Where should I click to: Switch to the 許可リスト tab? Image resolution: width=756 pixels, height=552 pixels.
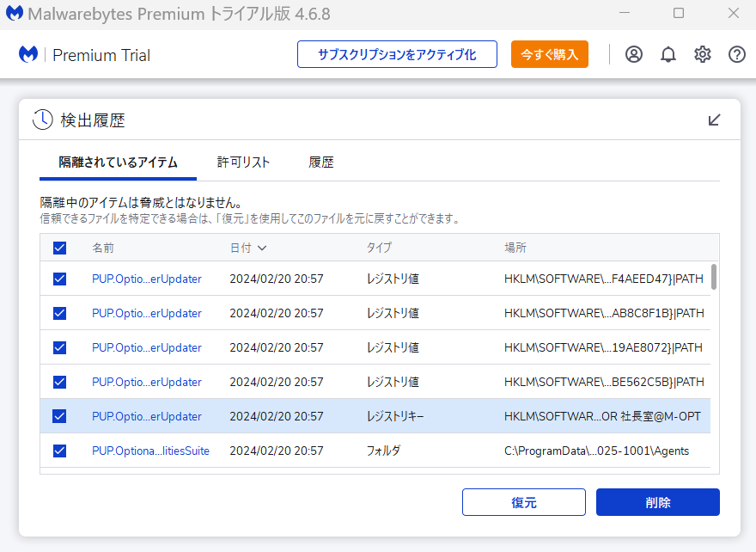[x=243, y=163]
